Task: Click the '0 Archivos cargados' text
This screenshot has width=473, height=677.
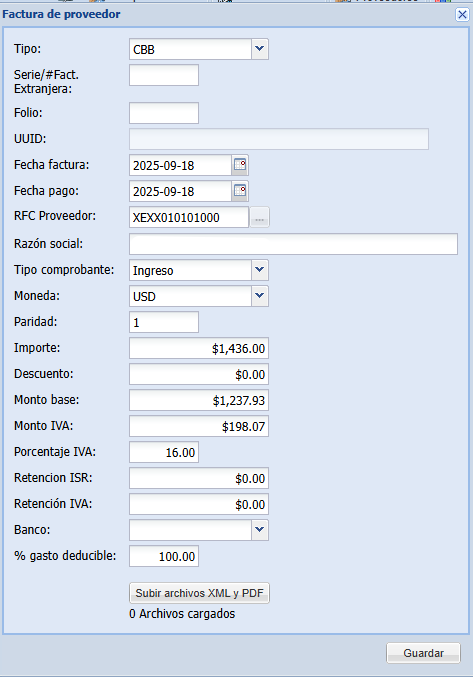Action: pos(182,614)
